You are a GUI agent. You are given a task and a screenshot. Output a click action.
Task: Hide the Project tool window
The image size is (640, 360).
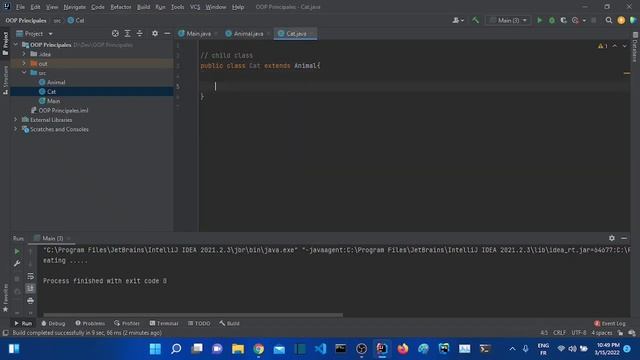[167, 33]
